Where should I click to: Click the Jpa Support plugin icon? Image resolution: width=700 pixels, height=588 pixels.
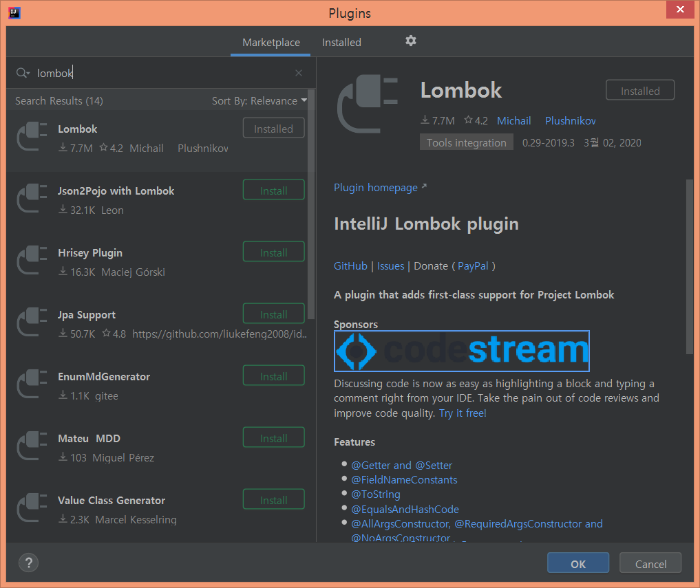(x=32, y=323)
